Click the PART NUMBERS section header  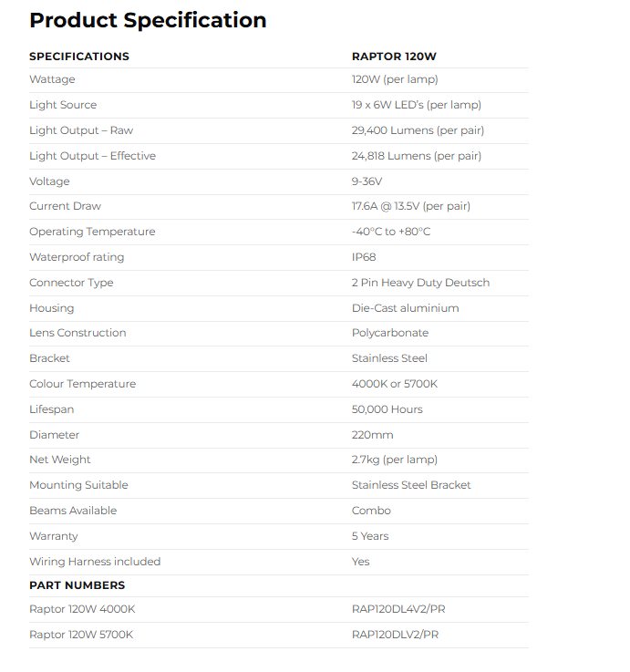tap(77, 585)
